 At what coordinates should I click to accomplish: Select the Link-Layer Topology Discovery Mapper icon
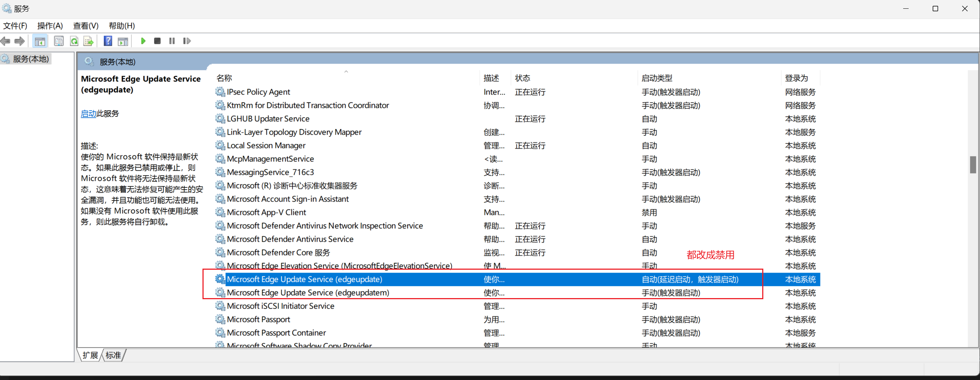point(220,132)
